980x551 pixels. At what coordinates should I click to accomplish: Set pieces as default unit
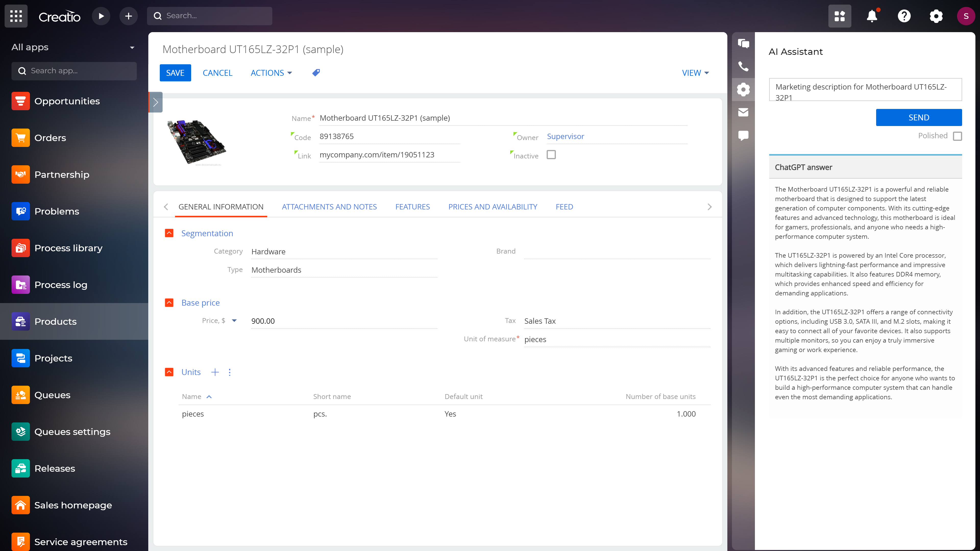click(x=450, y=414)
